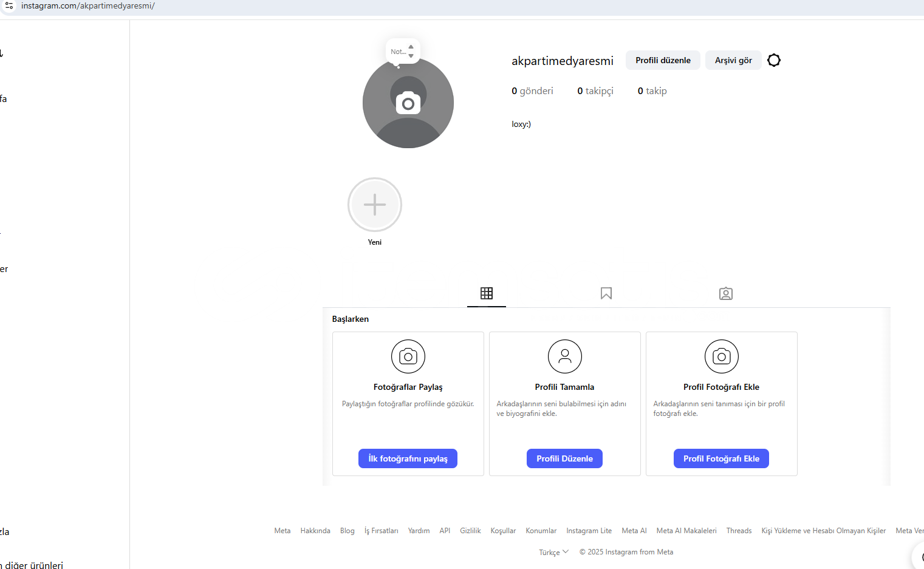Open the Blog footer link
Viewport: 924px width, 569px height.
[x=347, y=531]
